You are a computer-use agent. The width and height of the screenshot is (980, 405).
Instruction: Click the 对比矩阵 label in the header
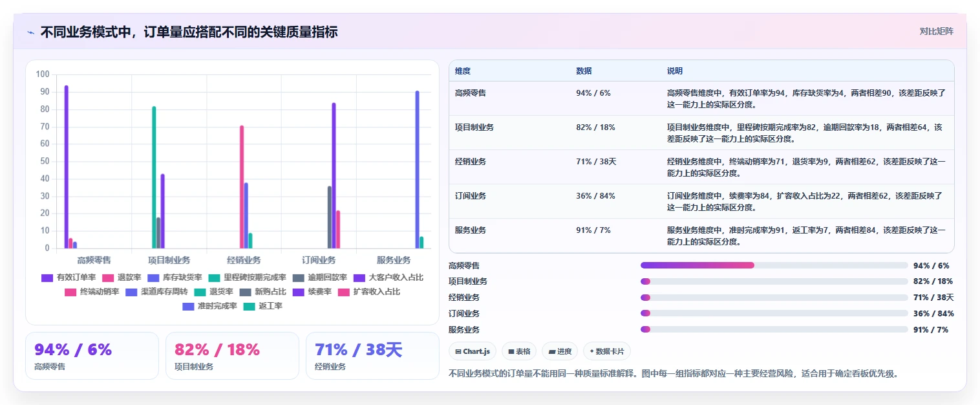point(936,31)
